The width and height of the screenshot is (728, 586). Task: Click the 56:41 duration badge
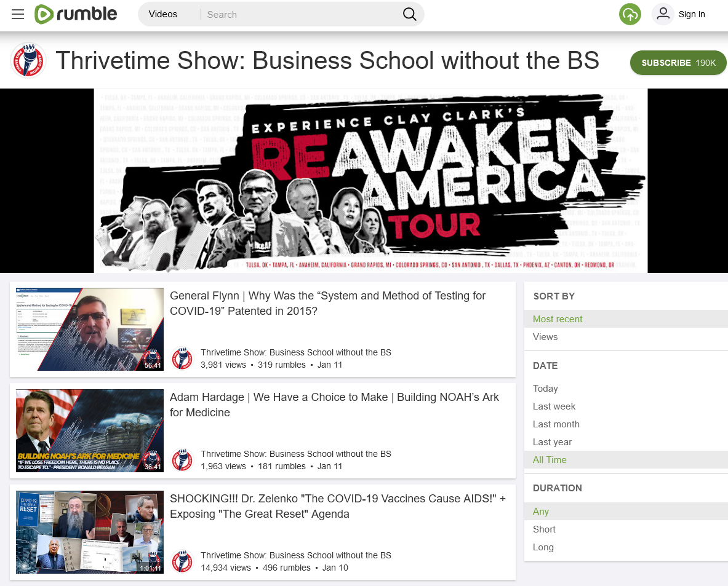(153, 366)
